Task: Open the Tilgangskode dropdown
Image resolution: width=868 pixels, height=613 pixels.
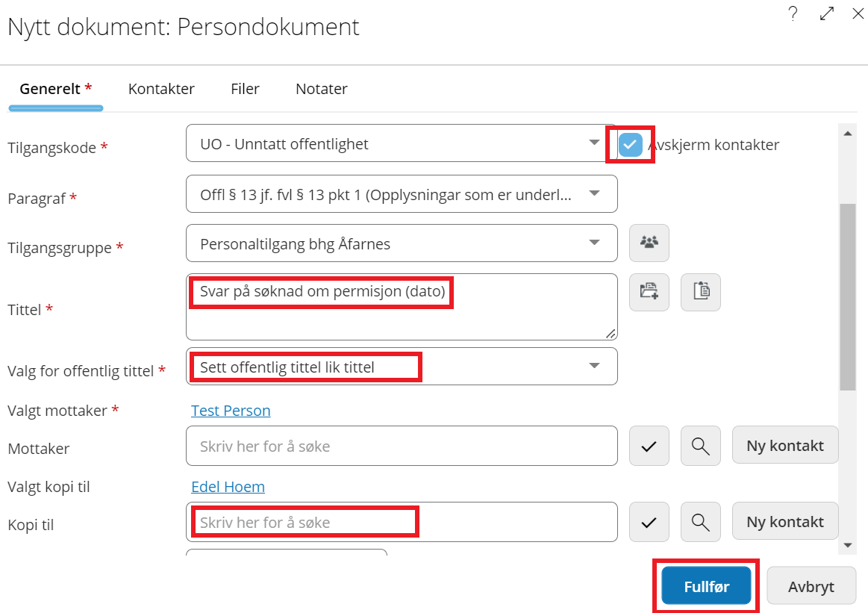Action: (402, 143)
